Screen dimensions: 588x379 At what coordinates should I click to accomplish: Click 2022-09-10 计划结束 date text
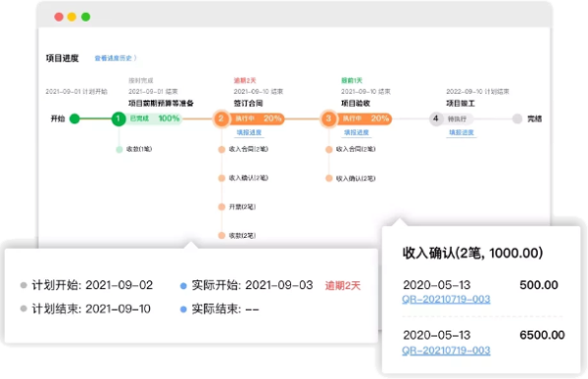pos(477,92)
